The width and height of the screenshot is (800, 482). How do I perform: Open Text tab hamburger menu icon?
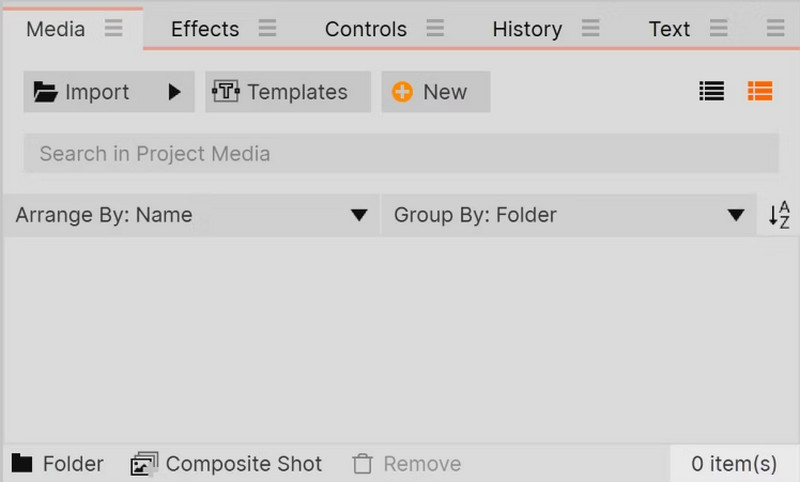(718, 28)
